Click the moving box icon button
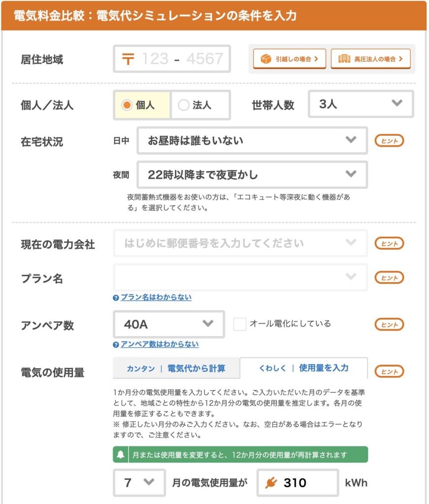Viewport: 429px width, 504px height. pyautogui.click(x=266, y=59)
